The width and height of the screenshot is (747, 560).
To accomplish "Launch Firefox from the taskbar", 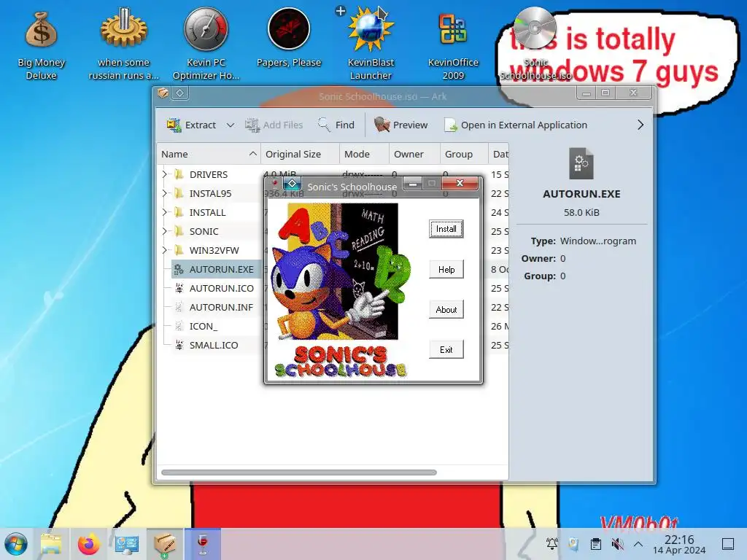I will tap(88, 544).
